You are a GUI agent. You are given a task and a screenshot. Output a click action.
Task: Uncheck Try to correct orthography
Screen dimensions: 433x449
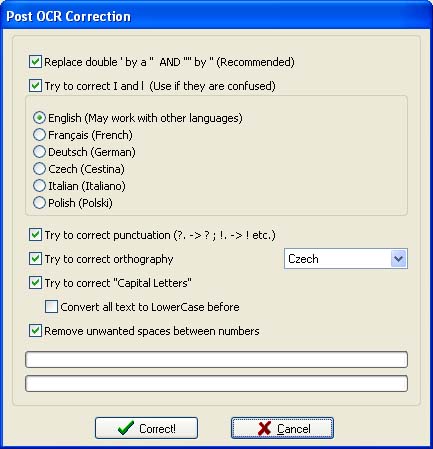(x=35, y=259)
